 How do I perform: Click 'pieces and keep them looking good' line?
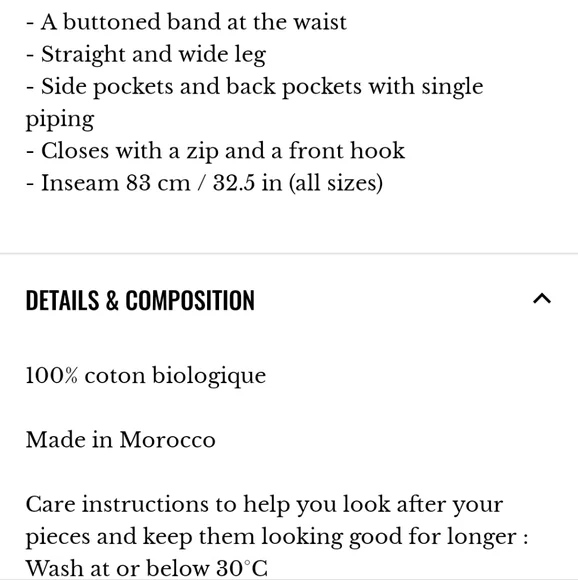277,537
